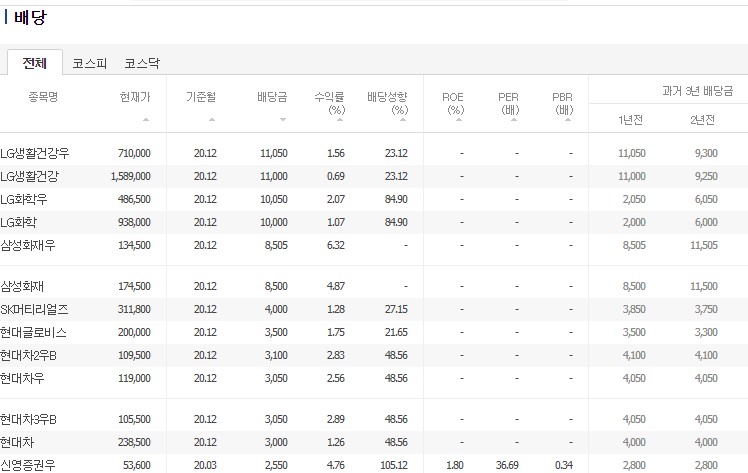Click LG화학 price 938,000

coord(135,222)
